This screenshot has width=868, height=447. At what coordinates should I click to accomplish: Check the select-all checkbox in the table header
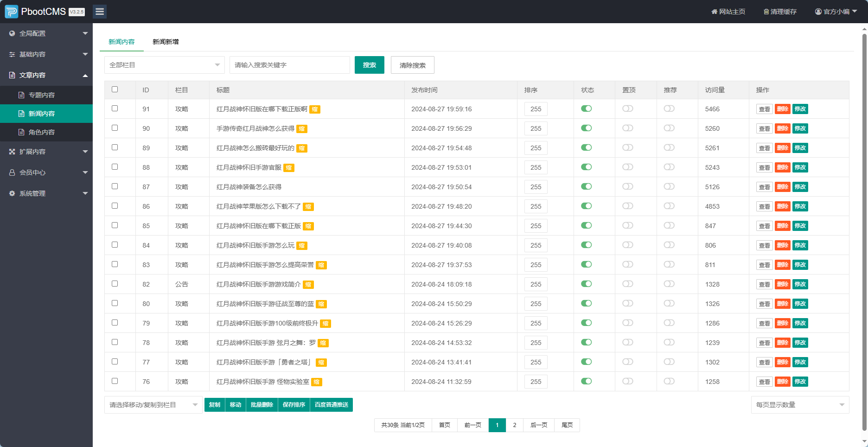115,89
